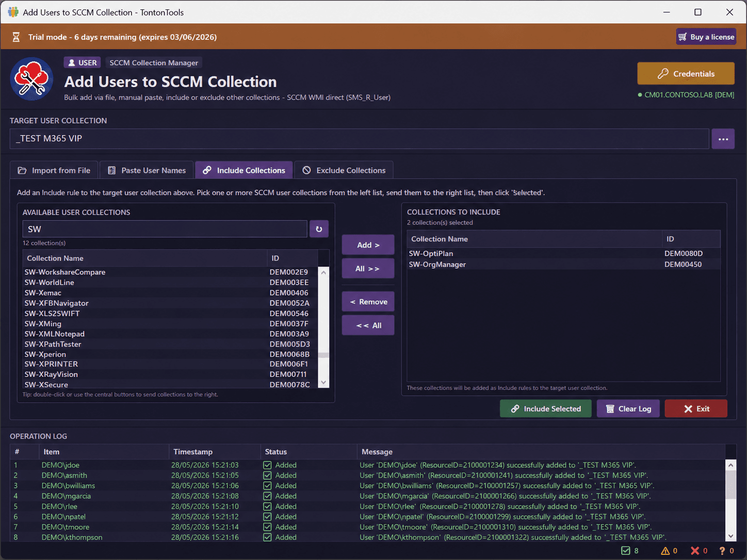Viewport: 747px width, 560px height.
Task: Click the CM01.CONTOSO.LAB [DEM] connection status
Action: point(686,95)
